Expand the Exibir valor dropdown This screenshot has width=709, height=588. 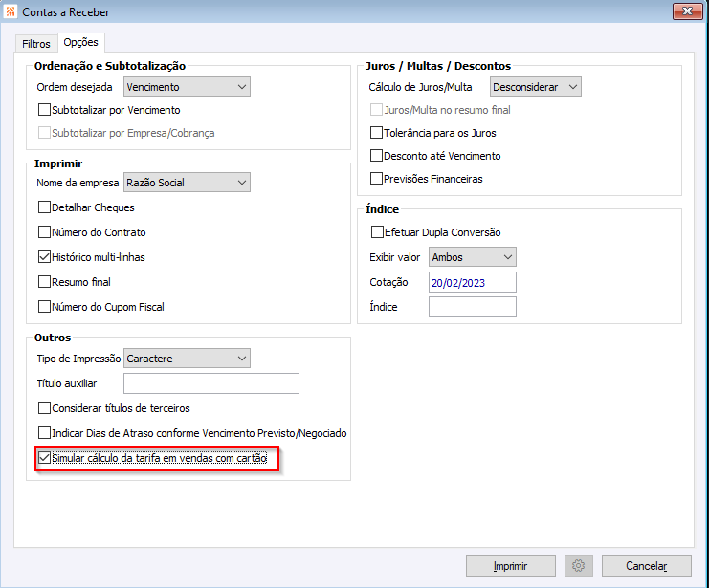click(x=473, y=257)
